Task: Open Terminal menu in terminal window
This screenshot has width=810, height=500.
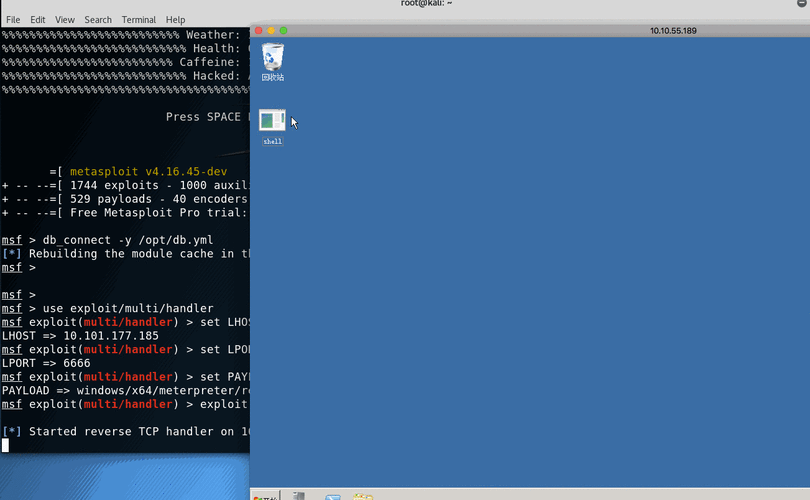Action: (x=138, y=20)
